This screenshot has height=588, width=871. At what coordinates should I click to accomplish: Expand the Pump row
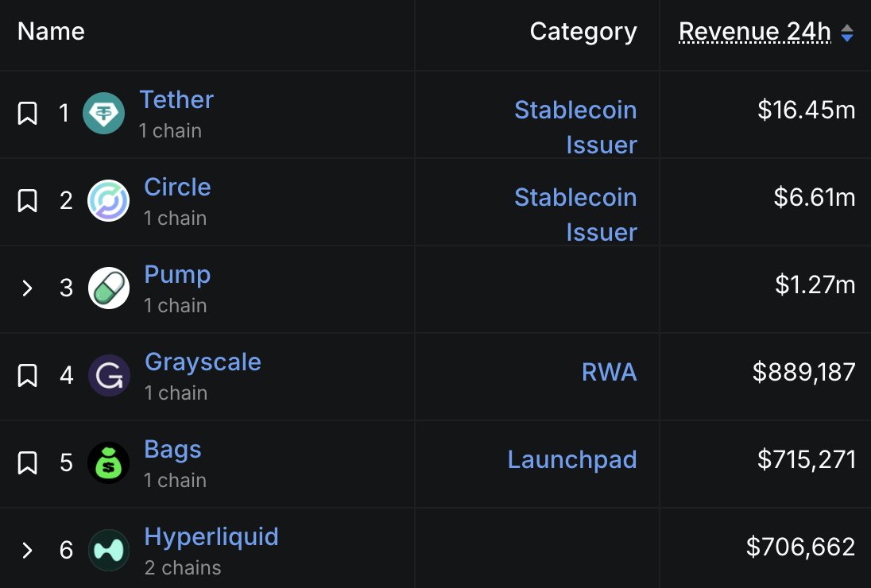[28, 288]
